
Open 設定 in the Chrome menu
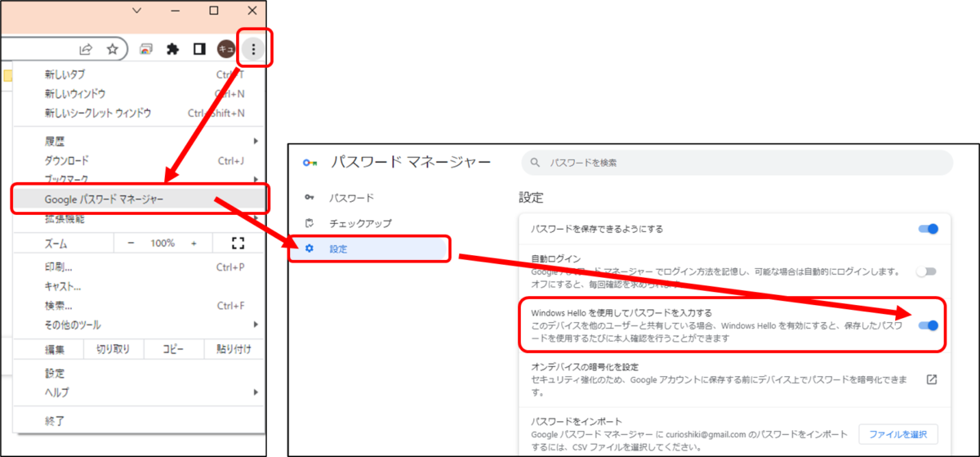coord(140,374)
